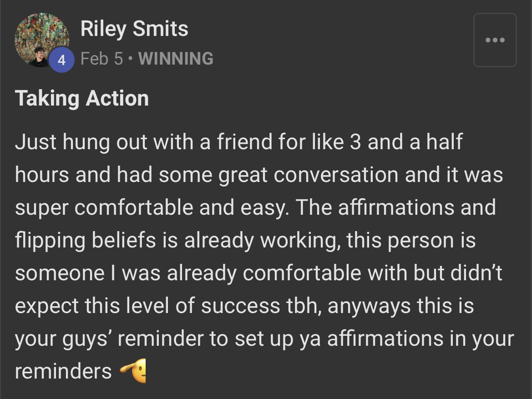532x399 pixels.
Task: Tap the words "The affirmations and"
Action: (x=395, y=207)
